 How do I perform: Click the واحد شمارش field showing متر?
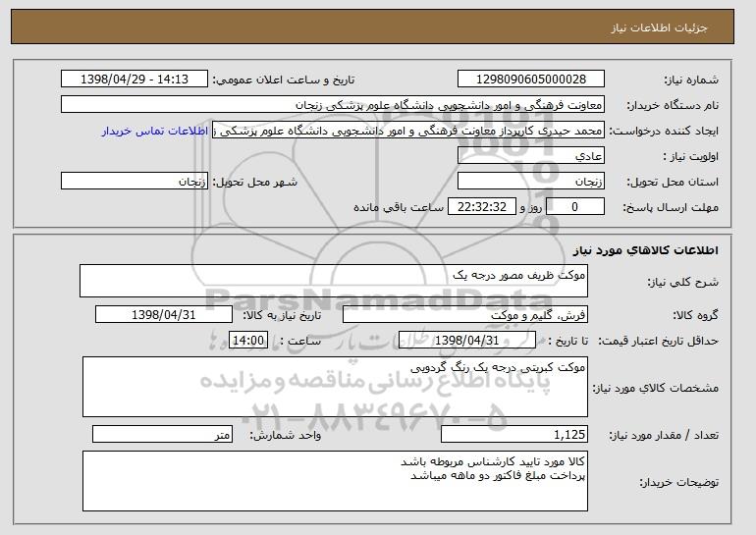tap(162, 434)
